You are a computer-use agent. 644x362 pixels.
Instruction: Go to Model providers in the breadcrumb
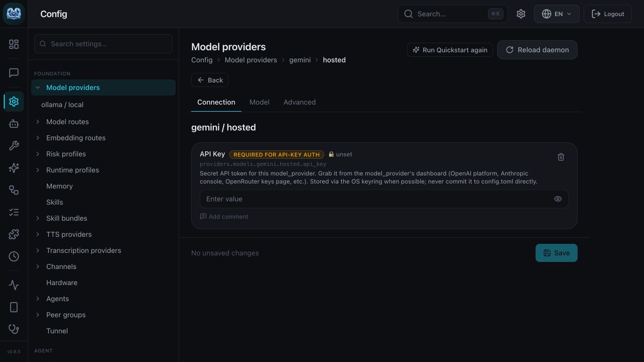[251, 60]
